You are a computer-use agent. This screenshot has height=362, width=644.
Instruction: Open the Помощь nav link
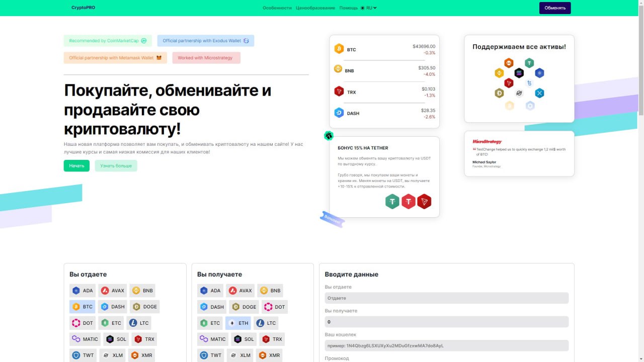pyautogui.click(x=348, y=8)
